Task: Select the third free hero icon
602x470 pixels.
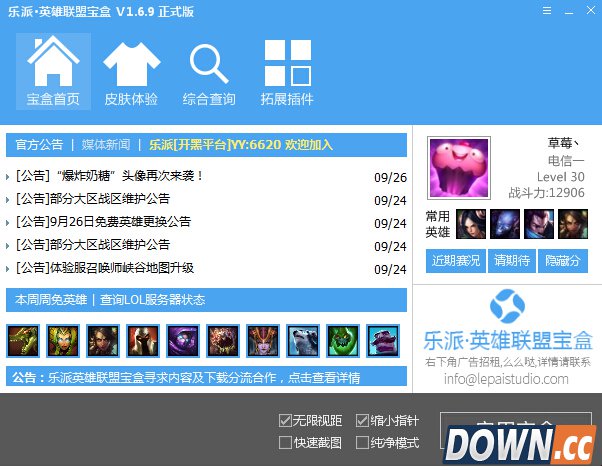Action: point(103,341)
